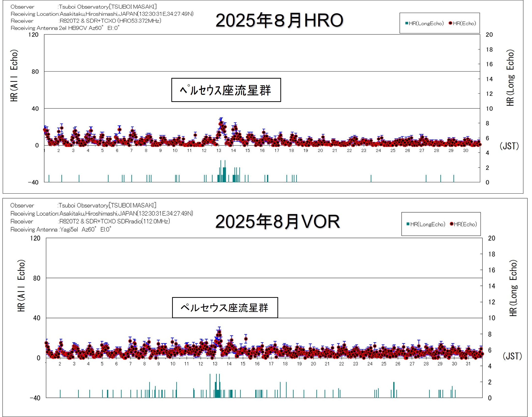
Task: Click teal HR(LongEcho) legend marker in HRO chart
Action: click(x=407, y=23)
